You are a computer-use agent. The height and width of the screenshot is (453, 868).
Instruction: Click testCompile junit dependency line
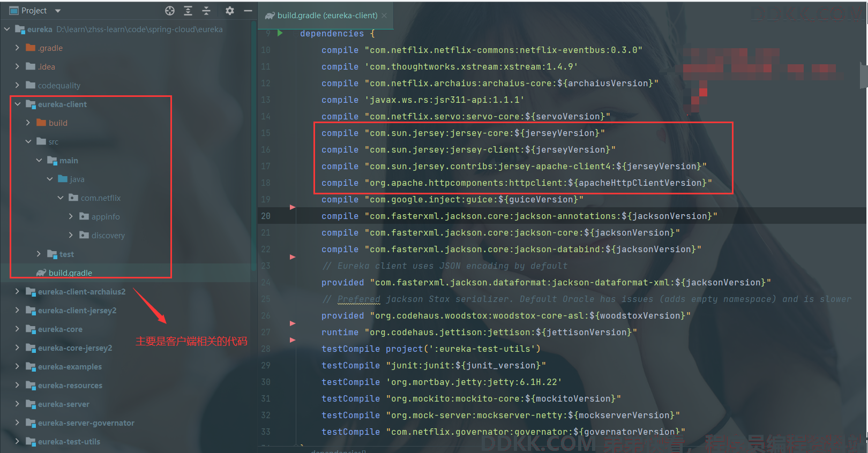[x=433, y=366]
